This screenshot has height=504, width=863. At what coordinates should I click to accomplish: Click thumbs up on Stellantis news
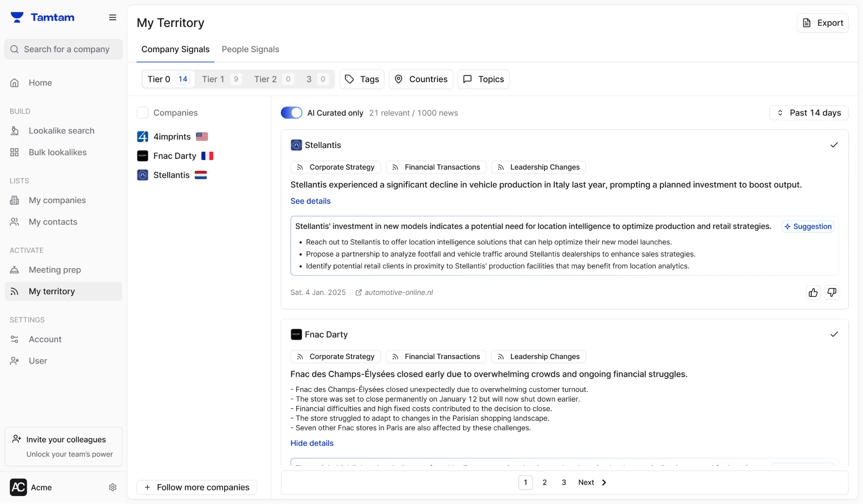coord(813,292)
